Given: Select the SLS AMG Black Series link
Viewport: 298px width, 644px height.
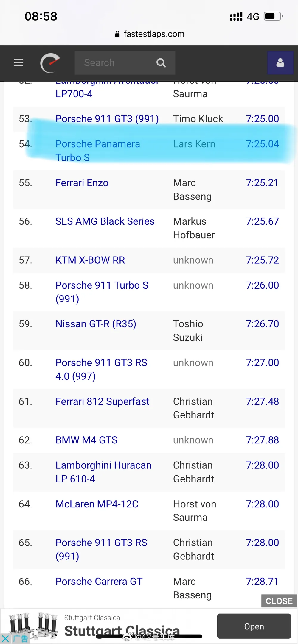Looking at the screenshot, I should 105,221.
